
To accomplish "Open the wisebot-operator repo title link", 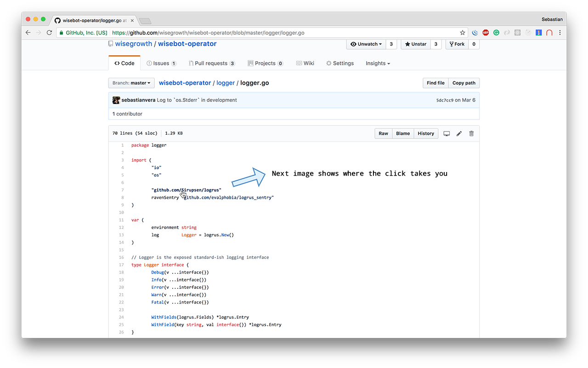I will tap(187, 44).
